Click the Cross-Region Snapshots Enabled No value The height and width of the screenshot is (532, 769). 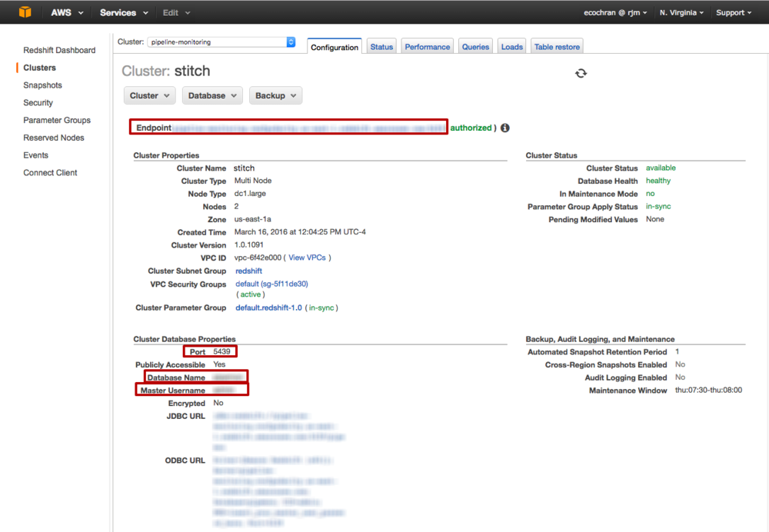(x=681, y=364)
